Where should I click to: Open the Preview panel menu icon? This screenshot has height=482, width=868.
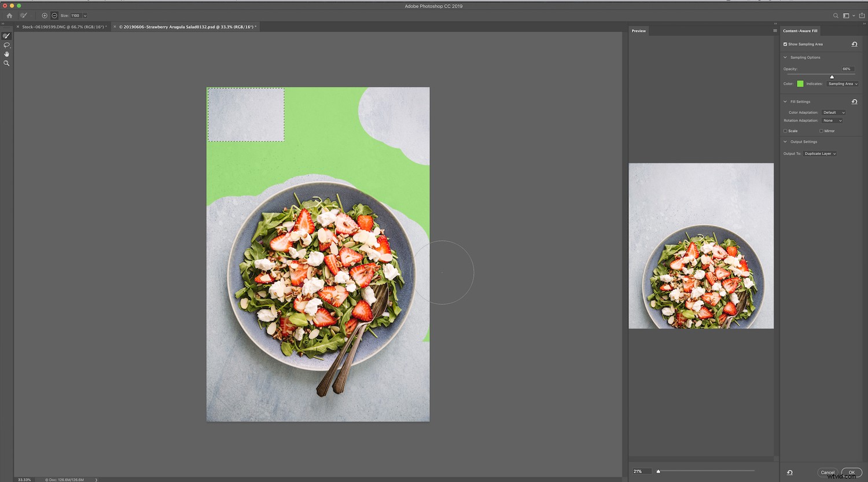click(x=775, y=31)
